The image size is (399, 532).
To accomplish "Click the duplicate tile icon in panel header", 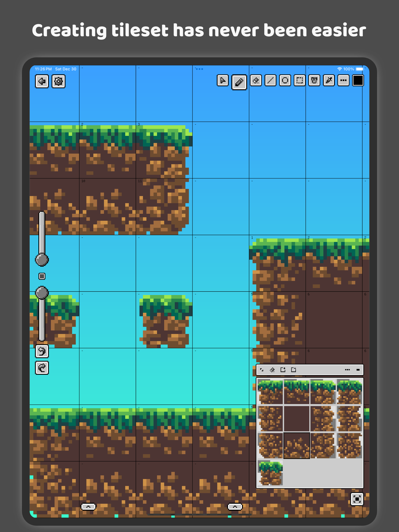I will (x=294, y=370).
